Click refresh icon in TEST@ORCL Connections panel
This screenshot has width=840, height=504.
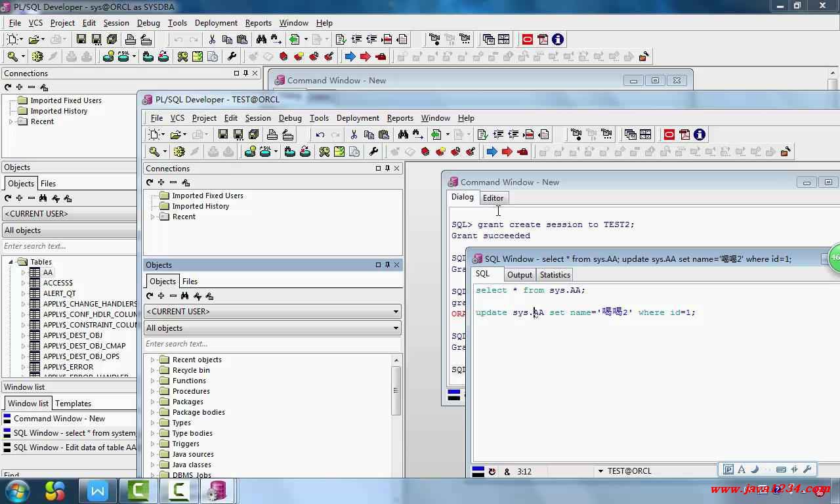click(x=150, y=182)
